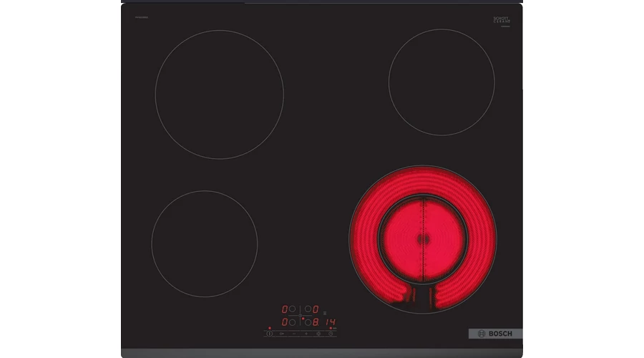644x358 pixels.
Task: Click front-right power level digit 8
Action: [316, 322]
